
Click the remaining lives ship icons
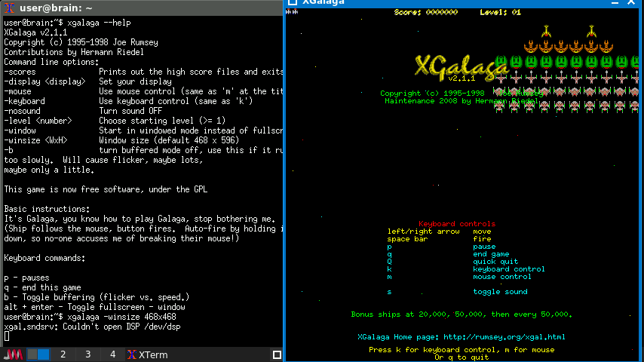point(291,12)
